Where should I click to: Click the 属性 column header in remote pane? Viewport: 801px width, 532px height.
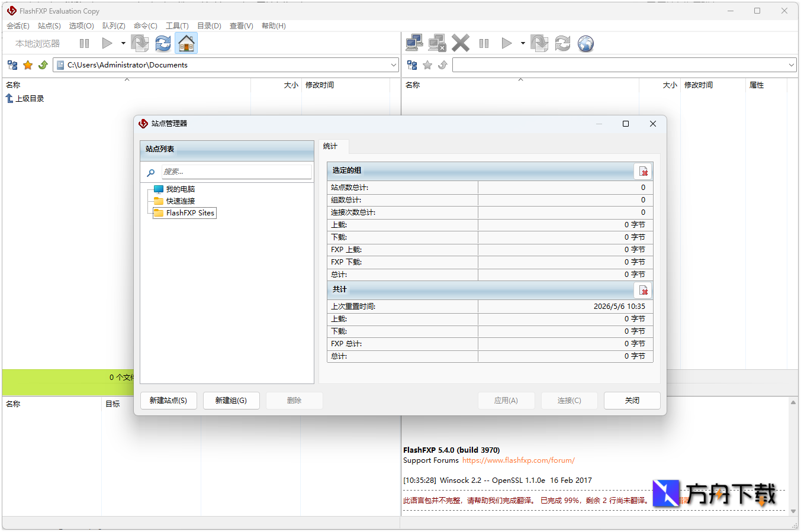coord(757,85)
